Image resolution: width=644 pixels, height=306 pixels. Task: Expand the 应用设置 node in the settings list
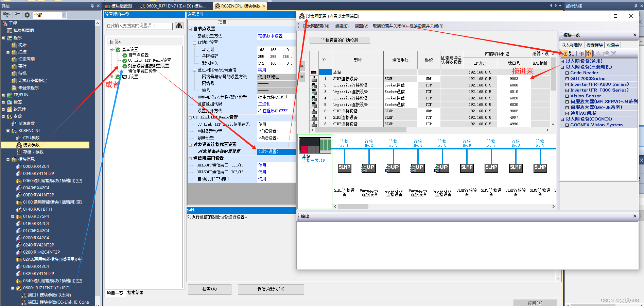pos(111,77)
